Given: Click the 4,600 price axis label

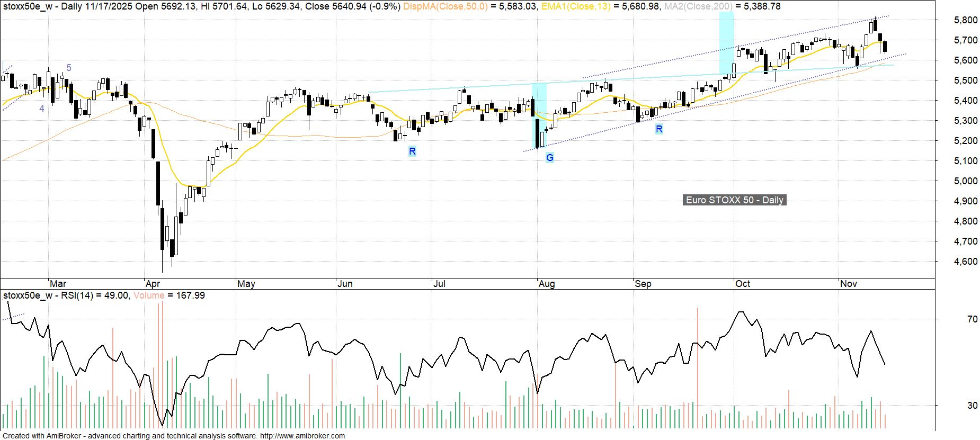Looking at the screenshot, I should pos(965,262).
